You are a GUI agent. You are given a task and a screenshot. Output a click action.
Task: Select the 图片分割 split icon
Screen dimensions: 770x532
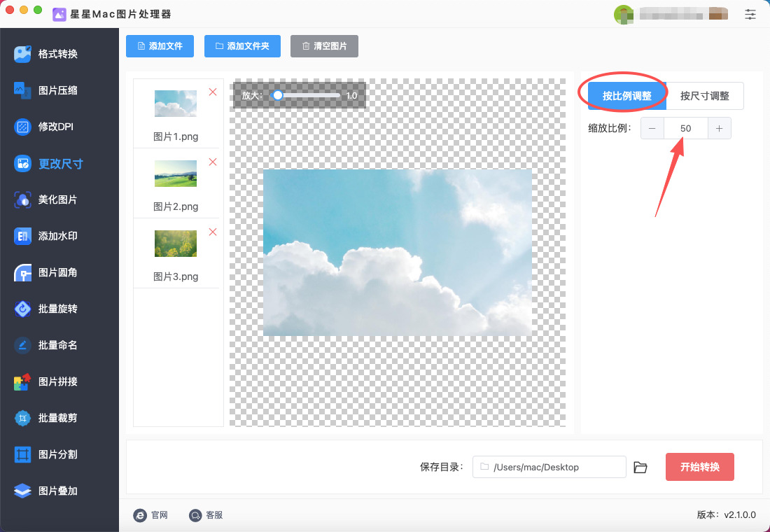(22, 454)
